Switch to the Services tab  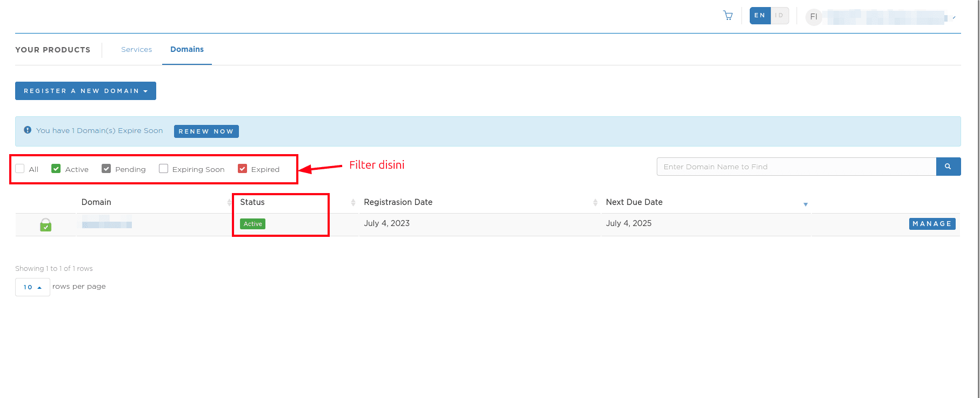point(136,49)
